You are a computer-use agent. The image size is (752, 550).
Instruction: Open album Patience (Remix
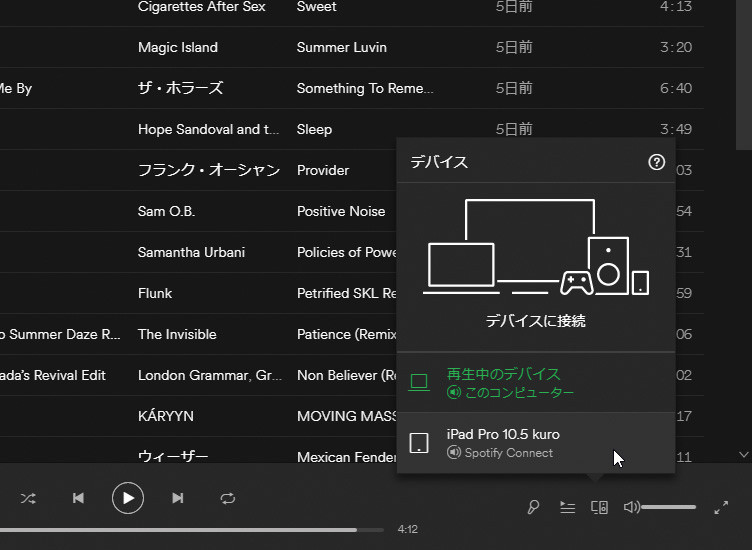tap(347, 334)
